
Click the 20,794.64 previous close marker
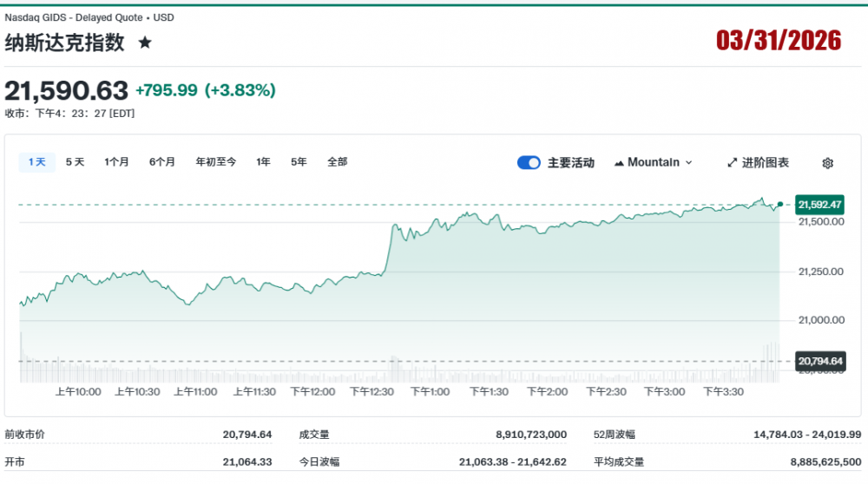click(x=819, y=361)
